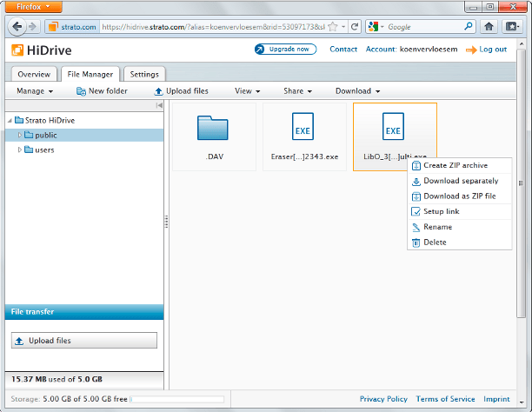532x412 pixels.
Task: Choose Rename from context menu
Action: pos(460,227)
